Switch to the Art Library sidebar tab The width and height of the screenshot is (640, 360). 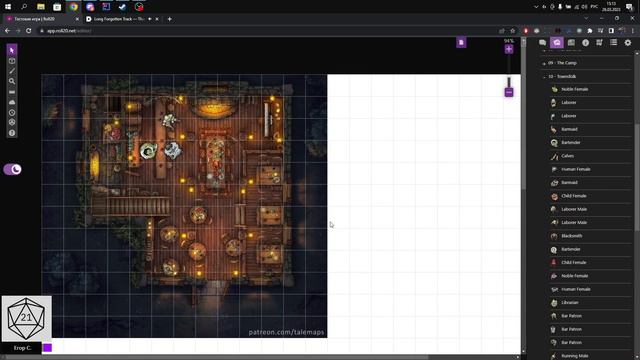point(557,42)
